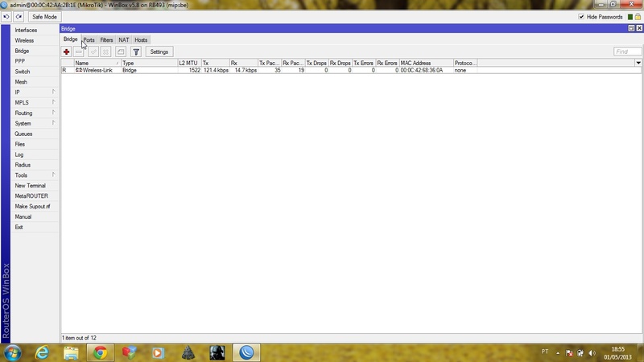Open Windows Start orb
The height and width of the screenshot is (362, 644).
(x=12, y=352)
